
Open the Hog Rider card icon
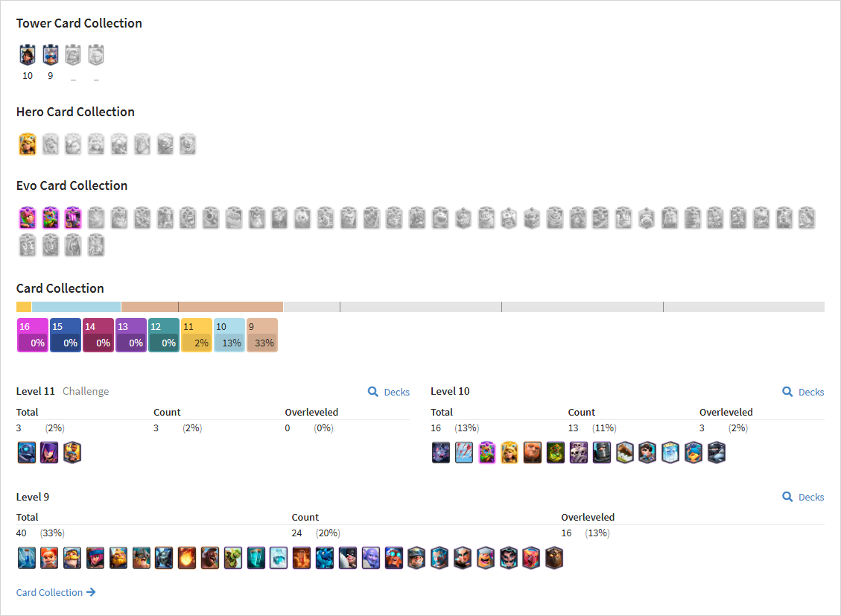(x=210, y=558)
